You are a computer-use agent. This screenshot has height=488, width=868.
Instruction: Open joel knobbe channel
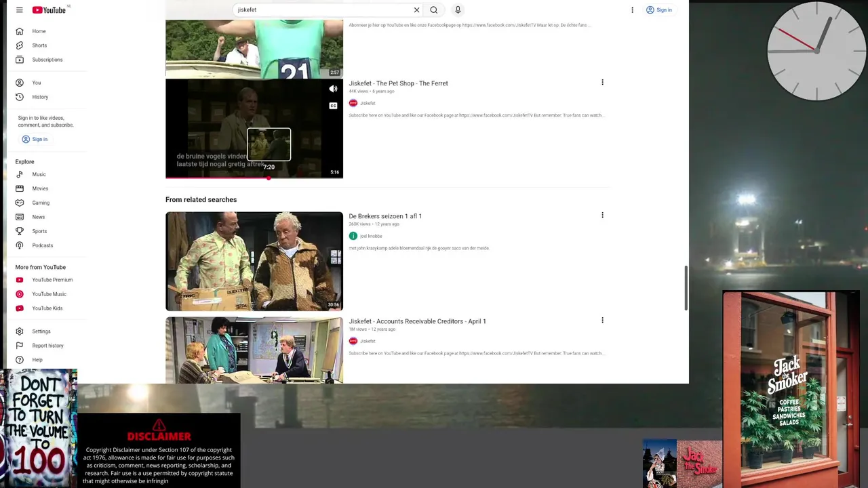371,236
